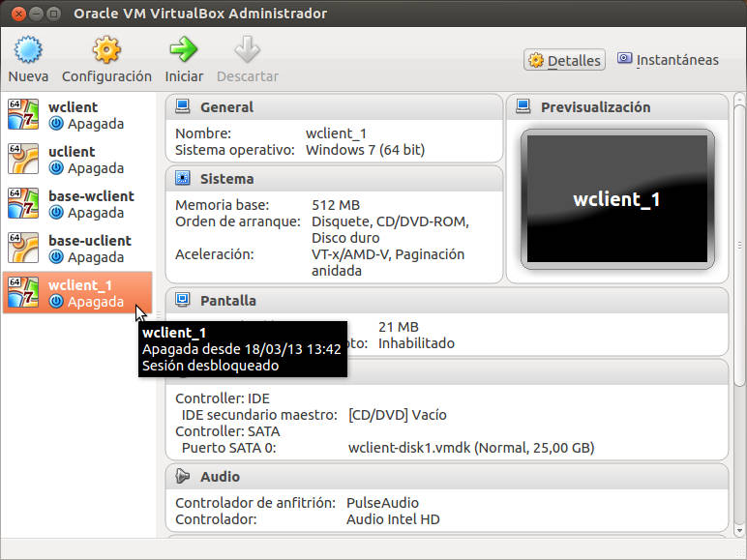Viewport: 747px width, 560px height.
Task: Click the Pantalla section display icon
Action: coord(183,300)
